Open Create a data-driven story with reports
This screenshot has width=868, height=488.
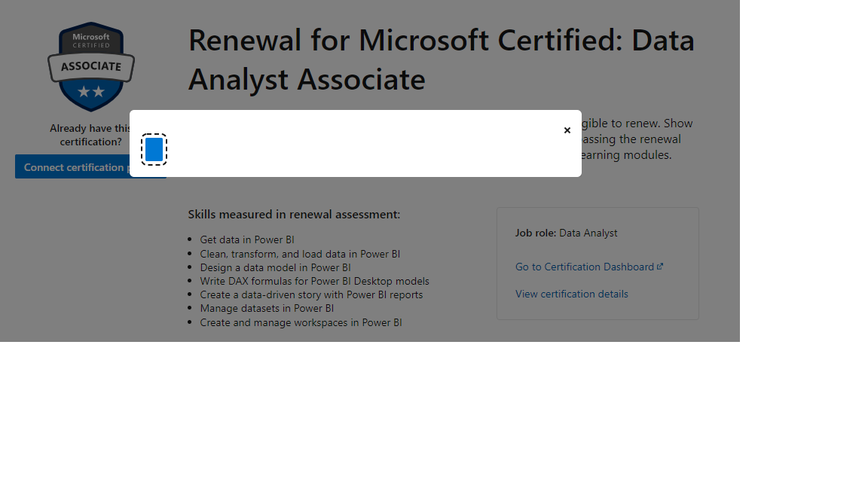(310, 294)
